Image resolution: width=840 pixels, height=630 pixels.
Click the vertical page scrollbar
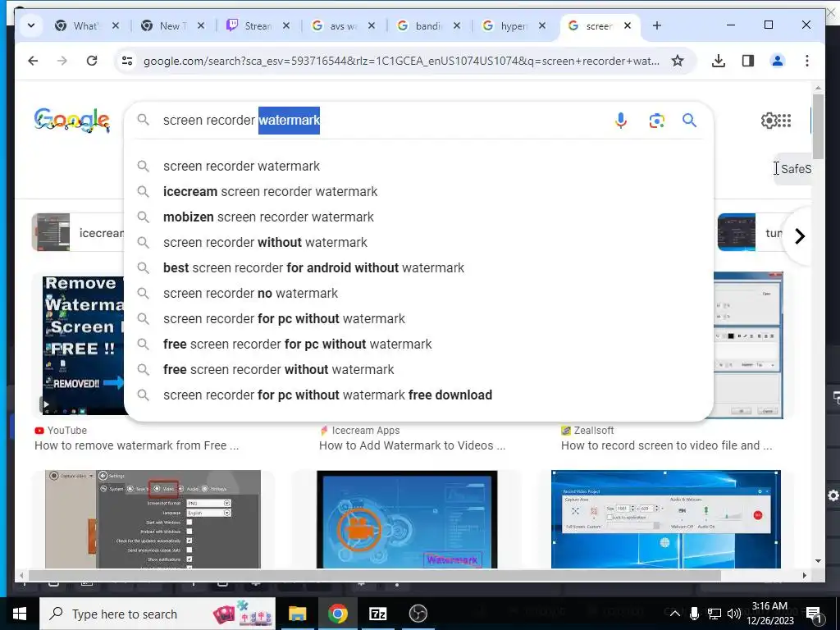(x=818, y=127)
